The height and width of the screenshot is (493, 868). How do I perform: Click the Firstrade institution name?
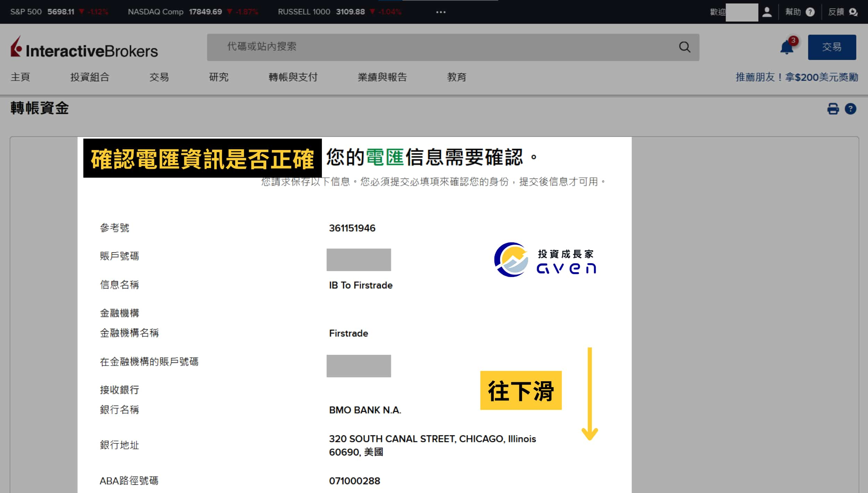pos(349,333)
